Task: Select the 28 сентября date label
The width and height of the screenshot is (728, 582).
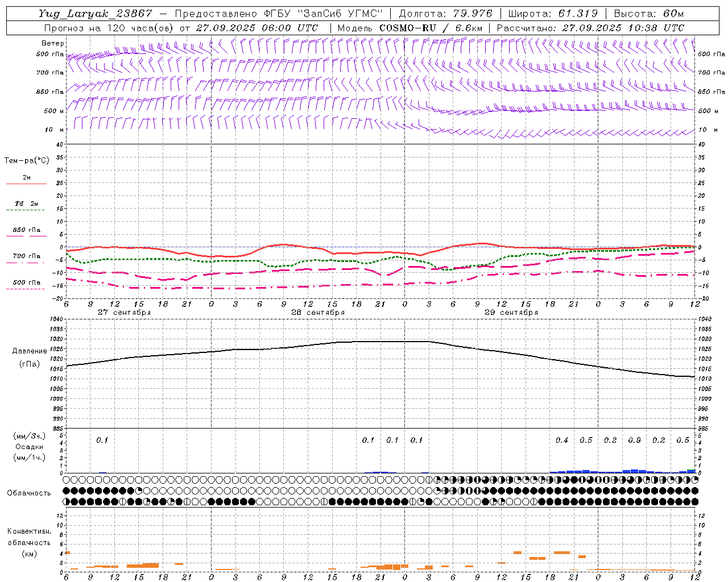Action: click(318, 313)
